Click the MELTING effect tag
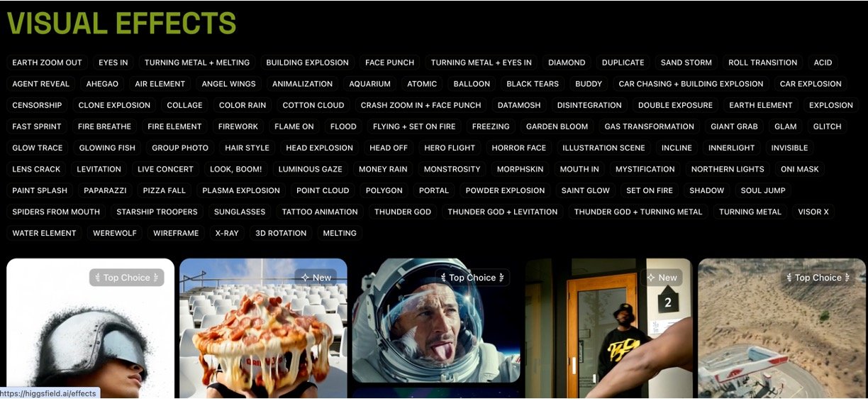The height and width of the screenshot is (399, 868). tap(340, 233)
